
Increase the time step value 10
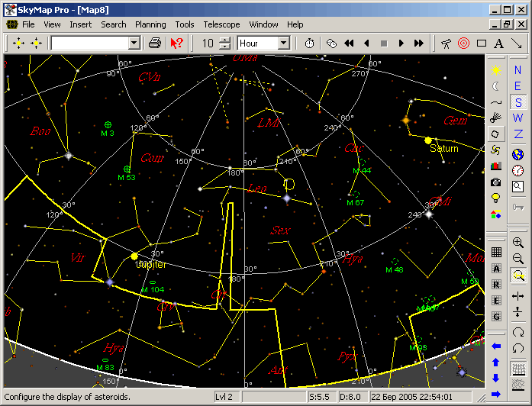click(x=224, y=40)
